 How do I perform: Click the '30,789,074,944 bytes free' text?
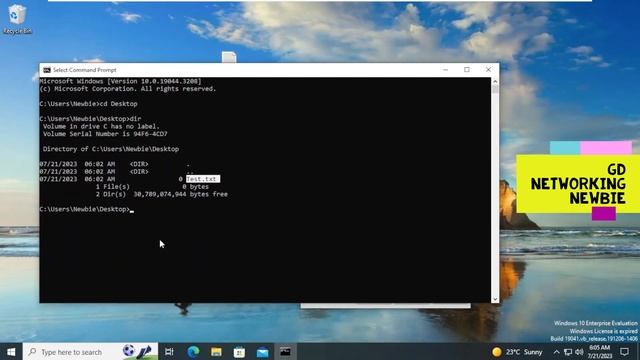(x=180, y=194)
